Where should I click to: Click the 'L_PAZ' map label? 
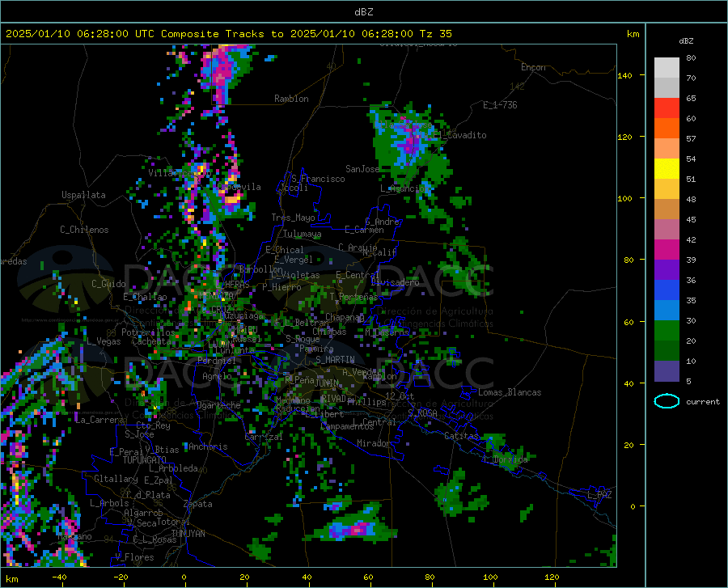(x=599, y=495)
